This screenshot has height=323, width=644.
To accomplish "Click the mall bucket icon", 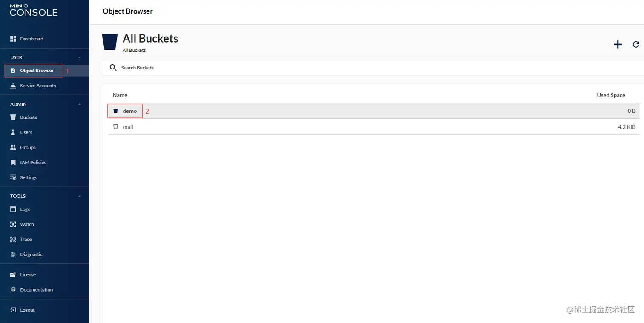I will (115, 127).
